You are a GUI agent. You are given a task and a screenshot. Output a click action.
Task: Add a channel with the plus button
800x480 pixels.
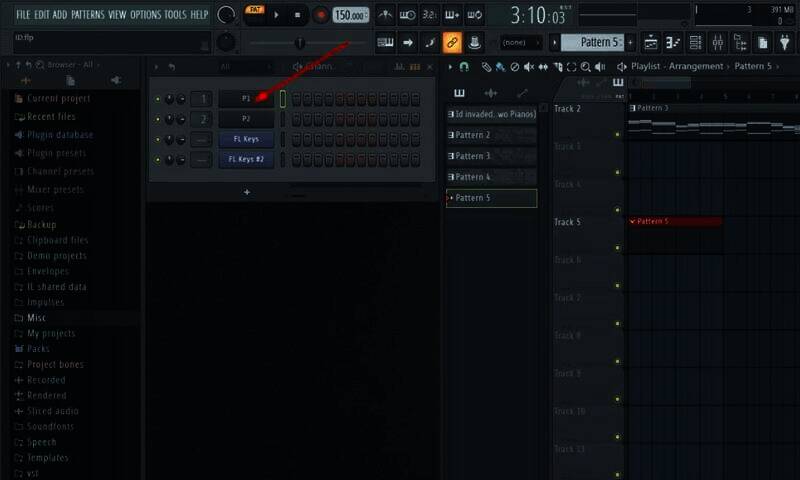point(247,192)
